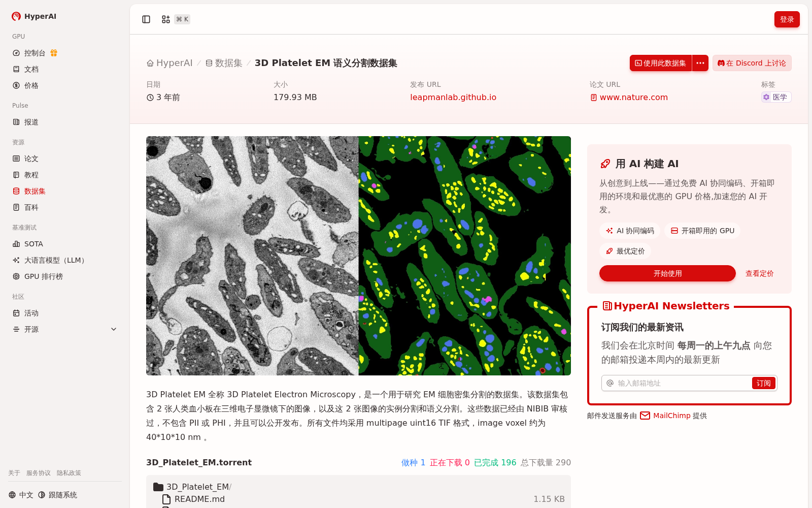Click the 179.93 MB size value
Viewport: 812px width, 508px height.
pyautogui.click(x=295, y=97)
